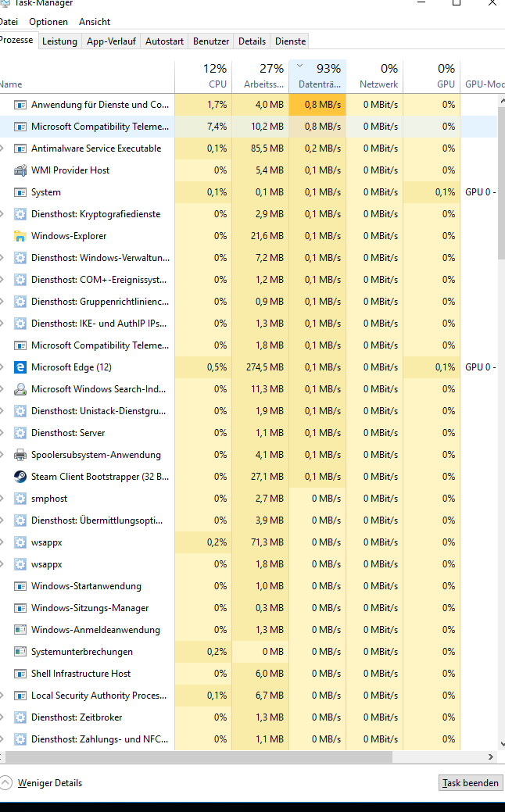Switch to the Leistung tab

pos(59,41)
